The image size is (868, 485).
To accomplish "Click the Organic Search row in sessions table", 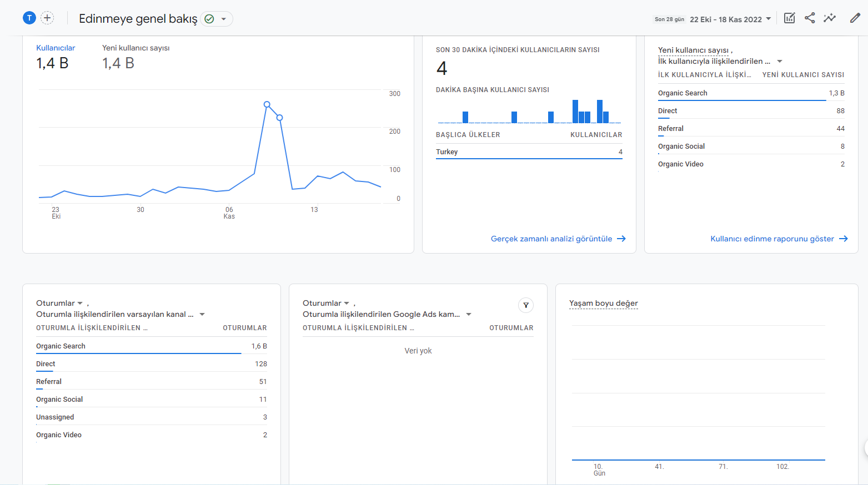I will coord(152,346).
